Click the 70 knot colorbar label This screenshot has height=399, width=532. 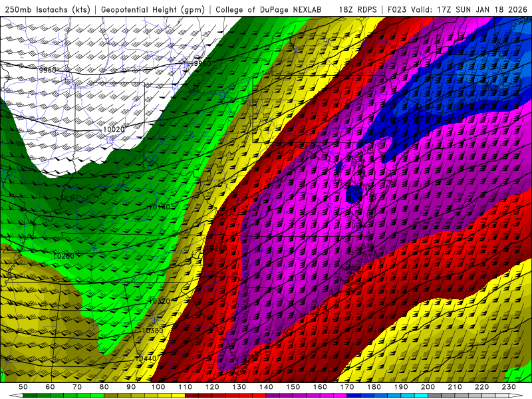(x=77, y=387)
